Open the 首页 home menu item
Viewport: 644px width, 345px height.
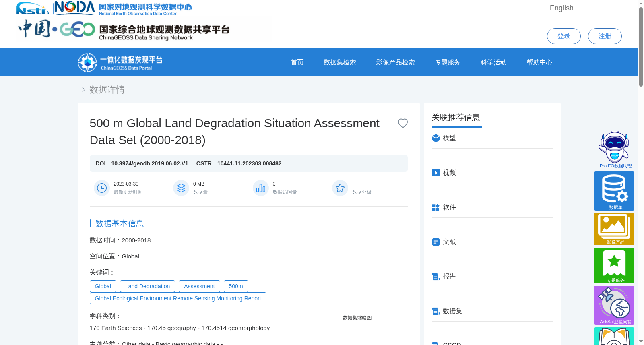coord(297,62)
